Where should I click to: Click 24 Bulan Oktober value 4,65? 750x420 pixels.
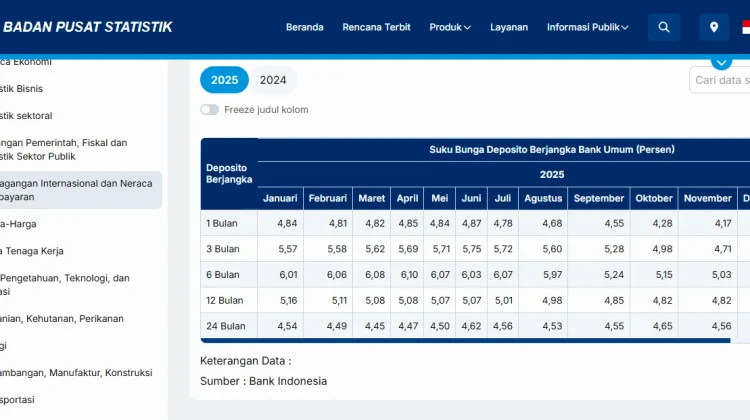(662, 326)
